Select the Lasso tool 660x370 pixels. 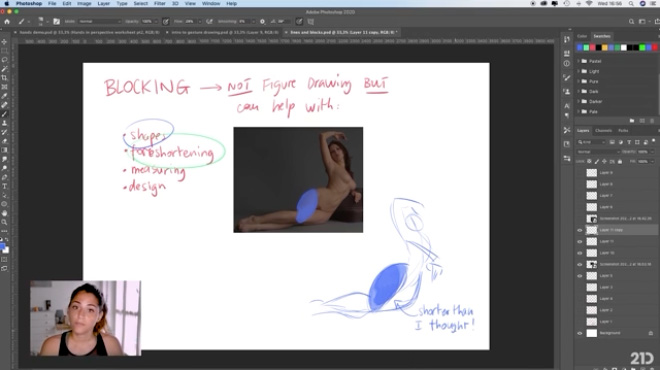(x=4, y=60)
